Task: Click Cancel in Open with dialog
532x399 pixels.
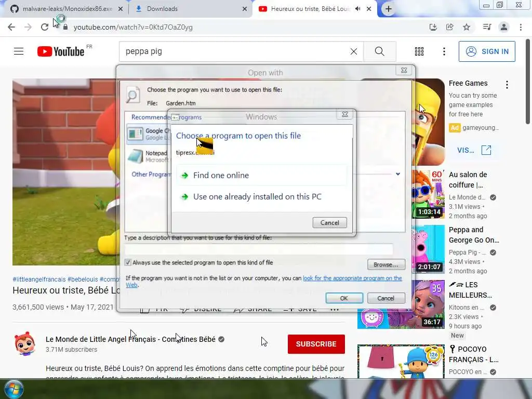Action: [x=386, y=298]
